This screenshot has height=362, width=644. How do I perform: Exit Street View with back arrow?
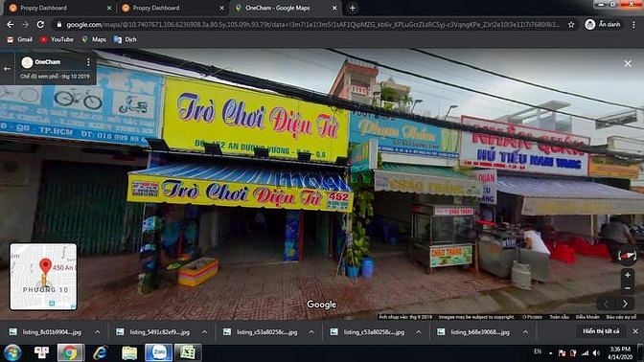pos(7,69)
